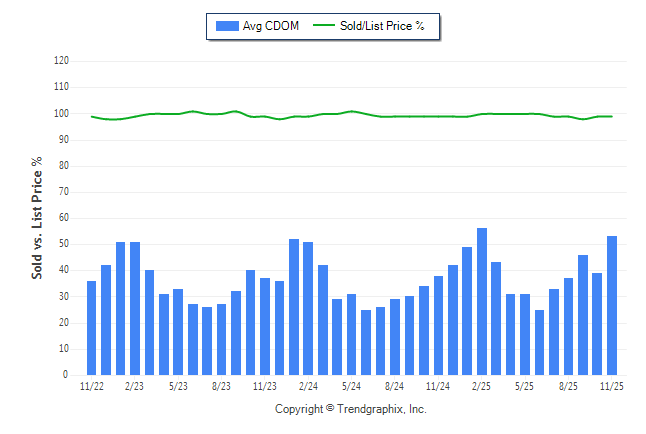The width and height of the screenshot is (646, 434).
Task: Click the 100 y-axis value
Action: click(x=61, y=113)
